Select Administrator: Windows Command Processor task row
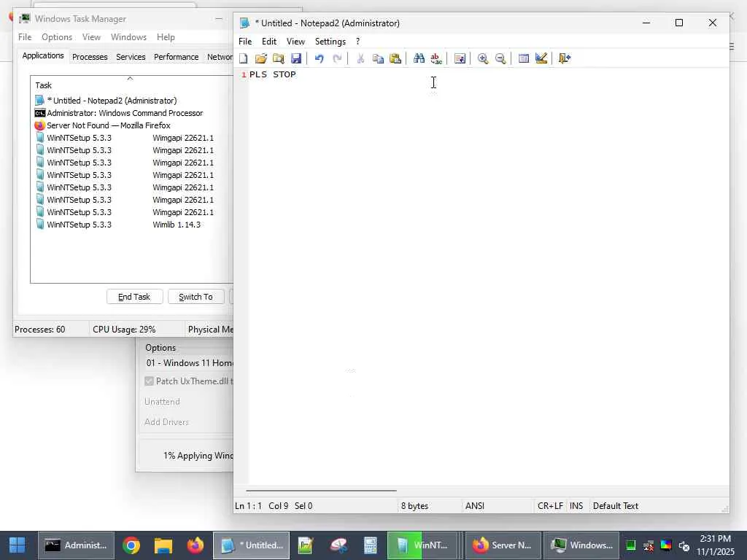The width and height of the screenshot is (747, 560). click(x=125, y=113)
